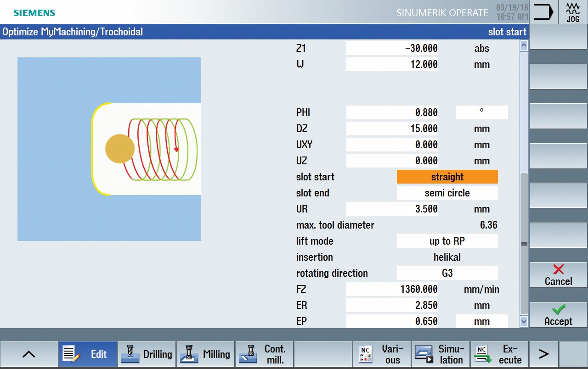Click the FZ feed rate input field
The height and width of the screenshot is (369, 588).
(392, 290)
